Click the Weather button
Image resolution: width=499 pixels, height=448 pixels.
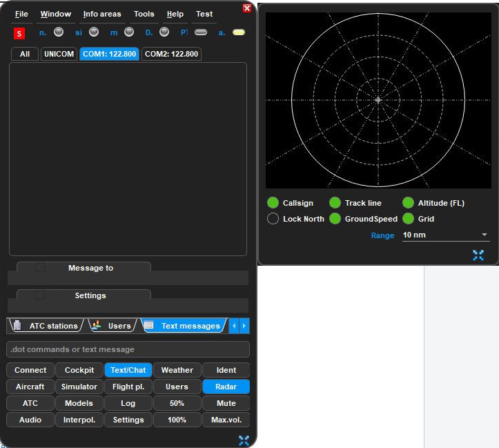click(x=177, y=370)
